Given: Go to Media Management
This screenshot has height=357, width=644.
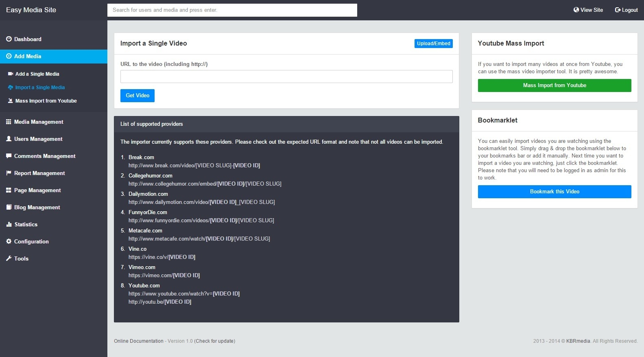Looking at the screenshot, I should [x=54, y=122].
